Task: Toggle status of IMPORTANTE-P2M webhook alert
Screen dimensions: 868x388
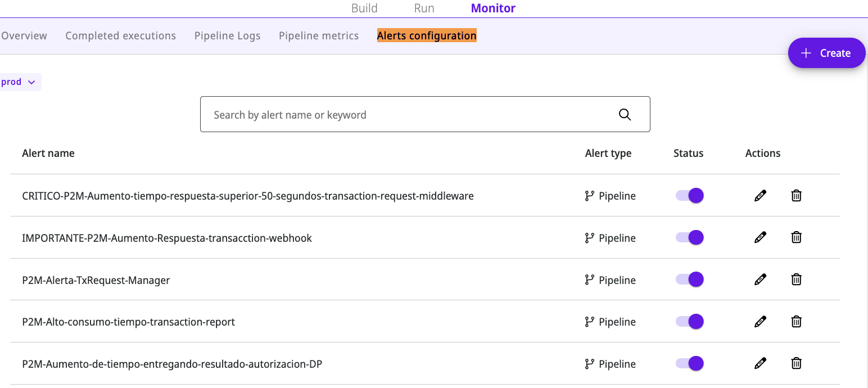Action: (x=690, y=237)
